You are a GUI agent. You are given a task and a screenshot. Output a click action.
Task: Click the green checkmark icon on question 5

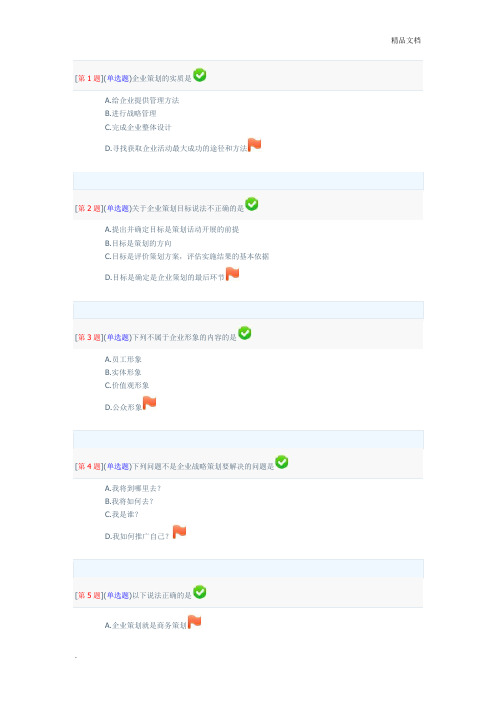point(200,592)
